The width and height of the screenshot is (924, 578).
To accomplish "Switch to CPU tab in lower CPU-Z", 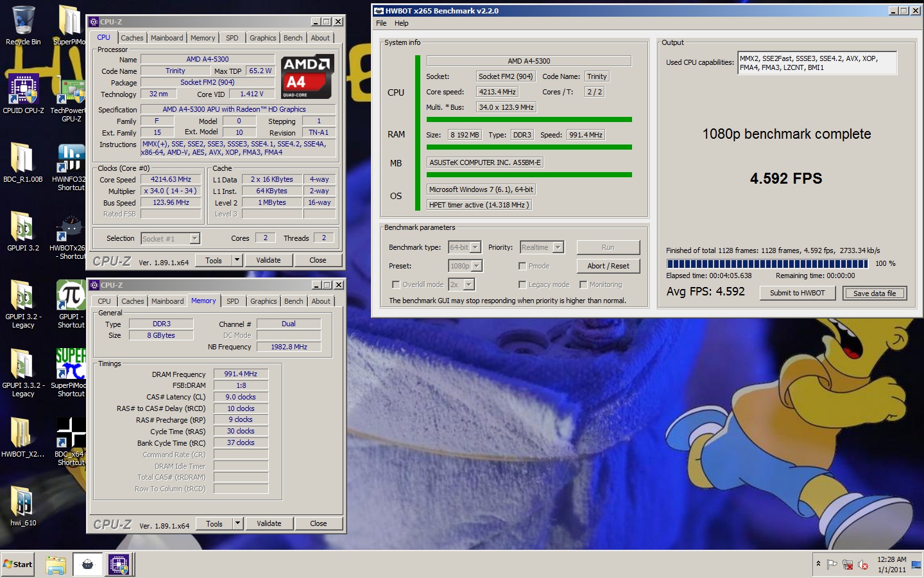I will pyautogui.click(x=104, y=301).
